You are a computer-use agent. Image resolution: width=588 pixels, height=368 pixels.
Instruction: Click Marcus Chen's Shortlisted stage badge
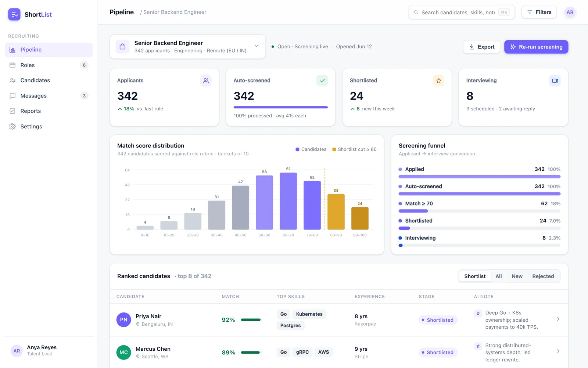point(438,353)
